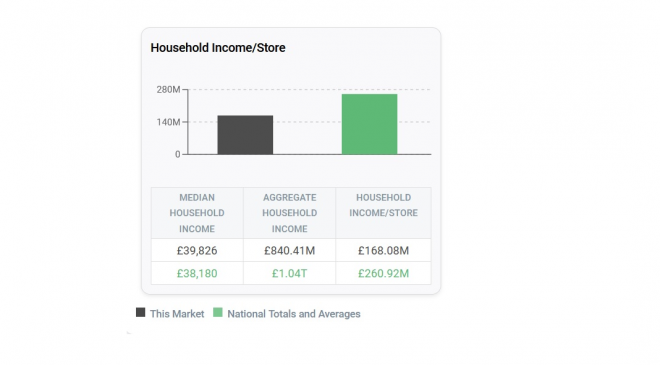Click the Household Income/Store card title
This screenshot has height=365, width=660.
click(218, 48)
